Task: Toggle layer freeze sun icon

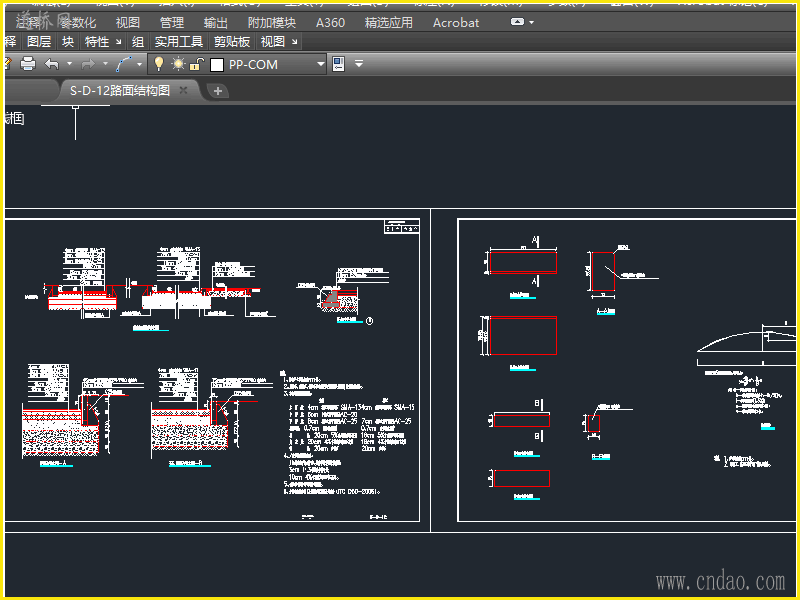Action: tap(178, 64)
